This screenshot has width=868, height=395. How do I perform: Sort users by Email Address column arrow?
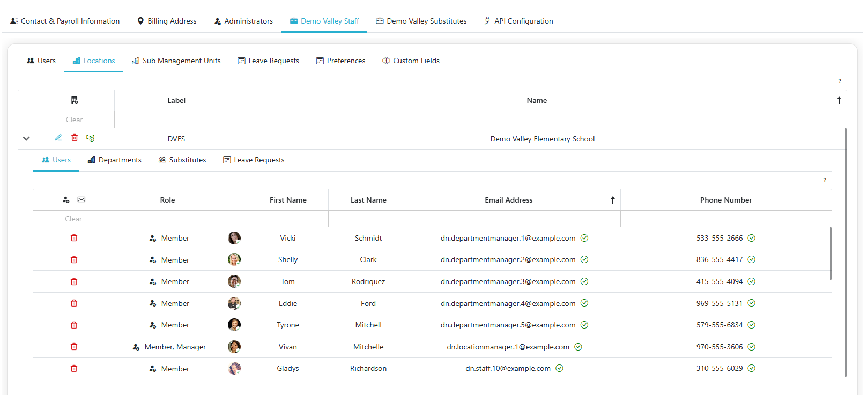(612, 200)
